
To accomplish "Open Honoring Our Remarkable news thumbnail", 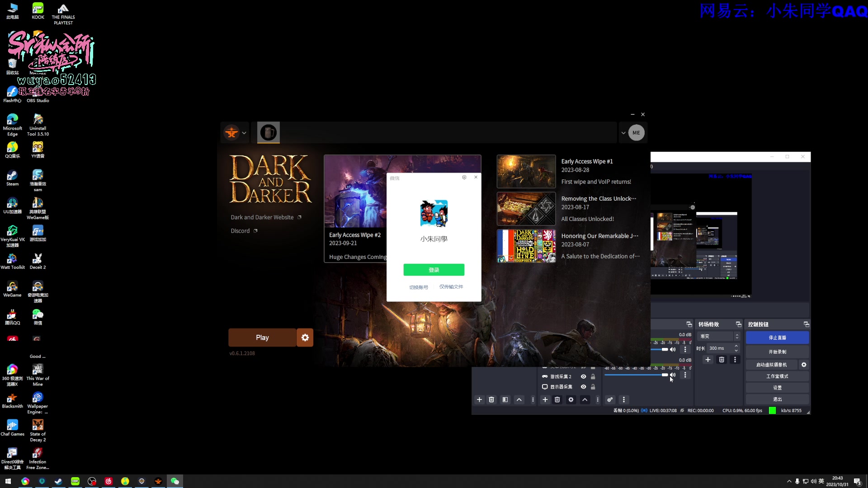I will 526,246.
